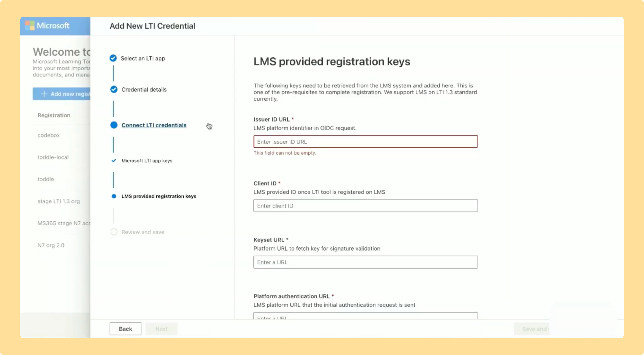Select the codebox registration row
The height and width of the screenshot is (355, 644).
point(62,135)
